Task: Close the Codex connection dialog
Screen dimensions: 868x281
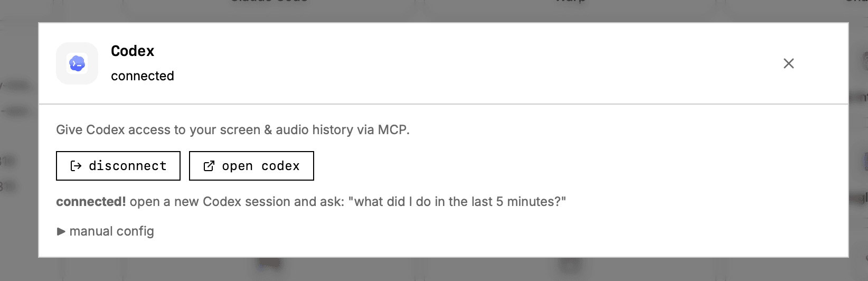Action: [x=789, y=63]
